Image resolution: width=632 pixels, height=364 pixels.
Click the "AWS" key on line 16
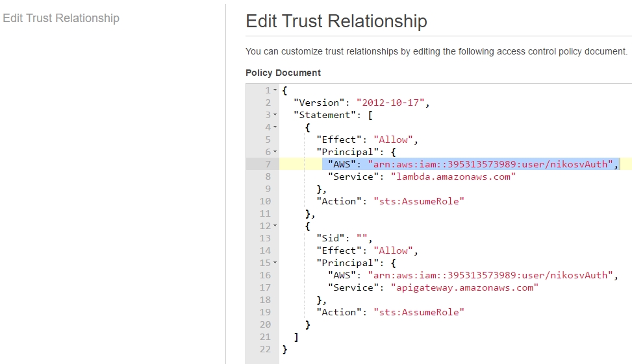click(342, 275)
